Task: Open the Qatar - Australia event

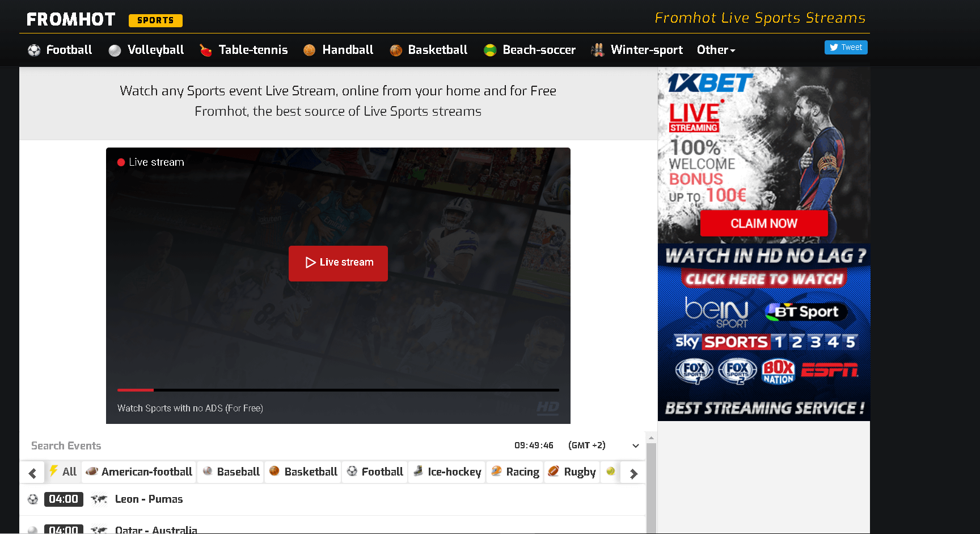Action: click(x=156, y=530)
